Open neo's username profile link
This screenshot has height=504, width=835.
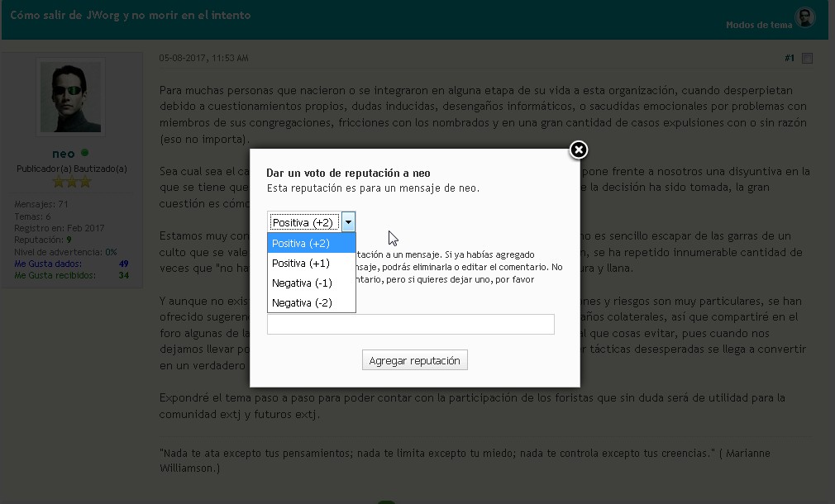coord(64,154)
